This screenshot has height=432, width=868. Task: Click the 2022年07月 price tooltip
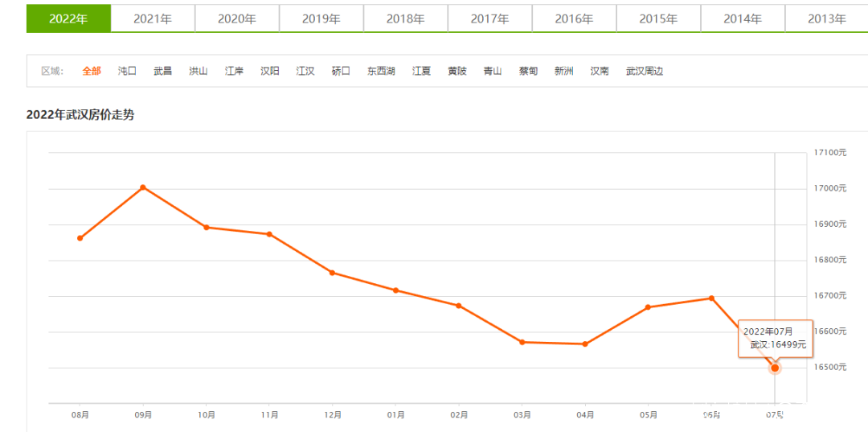(775, 339)
